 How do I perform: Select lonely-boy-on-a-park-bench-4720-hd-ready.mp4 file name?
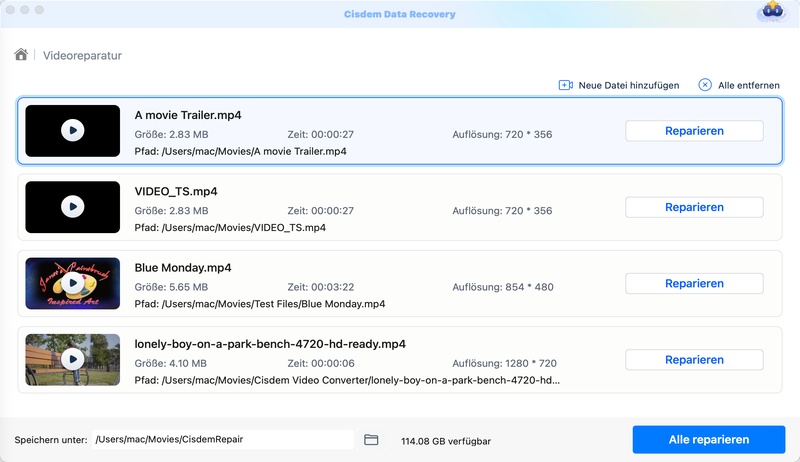click(x=270, y=344)
